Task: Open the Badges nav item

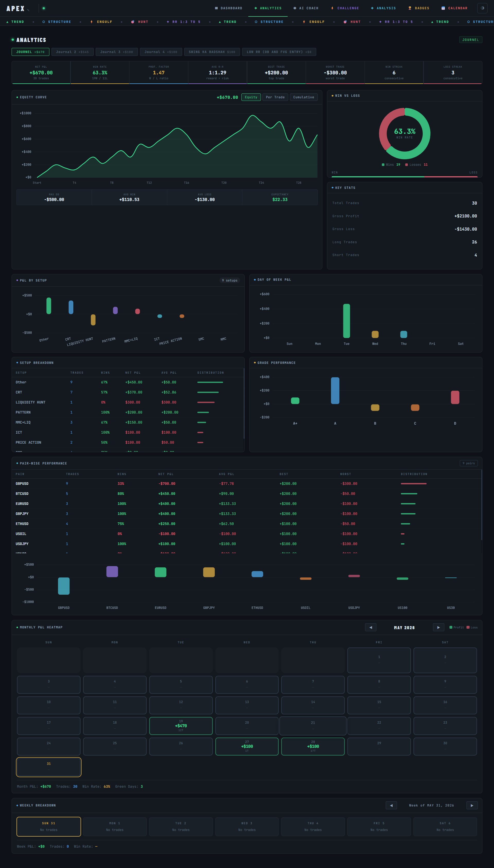Action: point(418,8)
